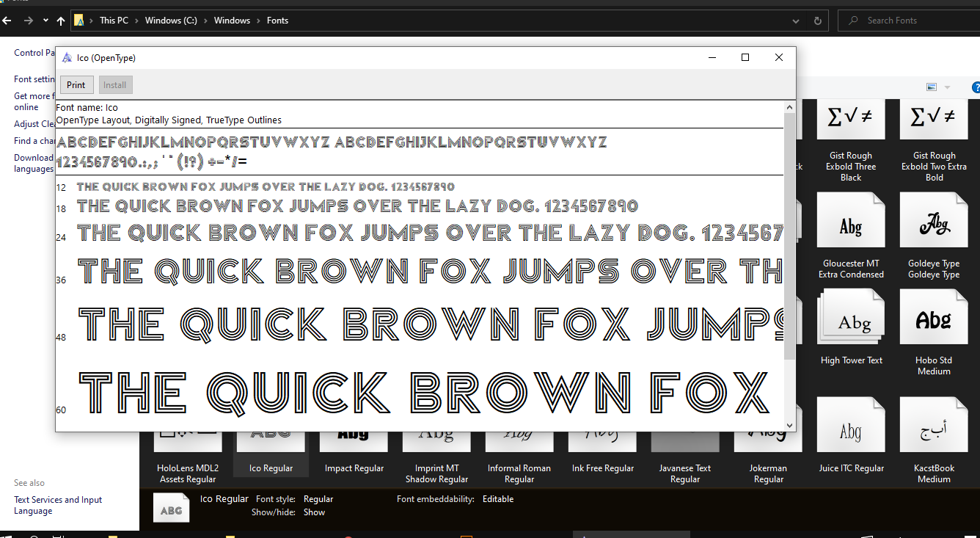
Task: Select Gist Rough Exbold Two Extra Bold font
Action: point(934,142)
